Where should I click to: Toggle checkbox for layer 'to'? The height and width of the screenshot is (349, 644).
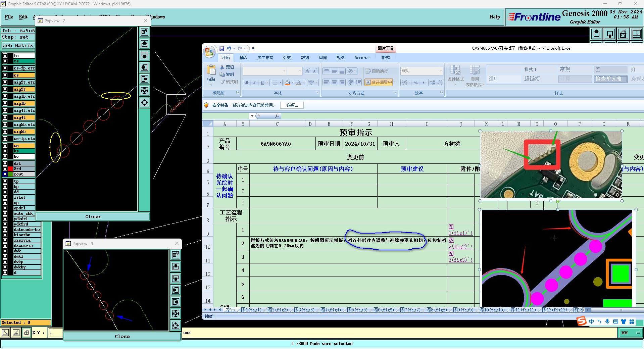pyautogui.click(x=5, y=56)
